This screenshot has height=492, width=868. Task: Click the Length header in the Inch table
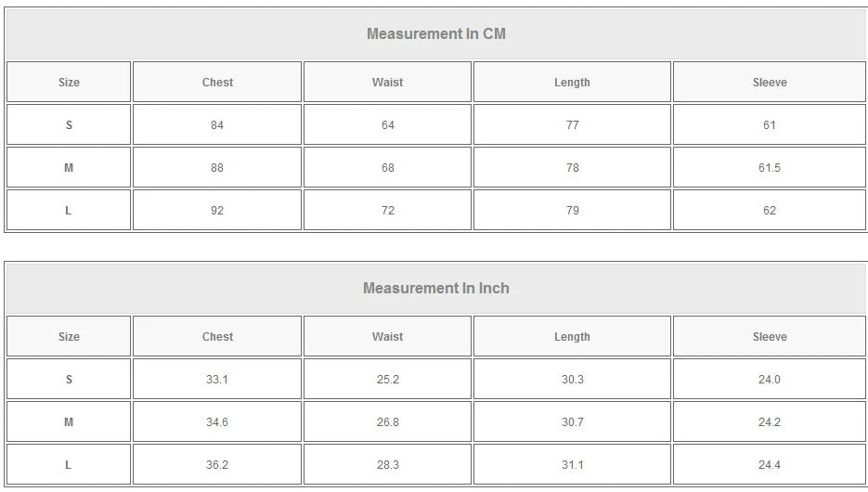point(572,337)
